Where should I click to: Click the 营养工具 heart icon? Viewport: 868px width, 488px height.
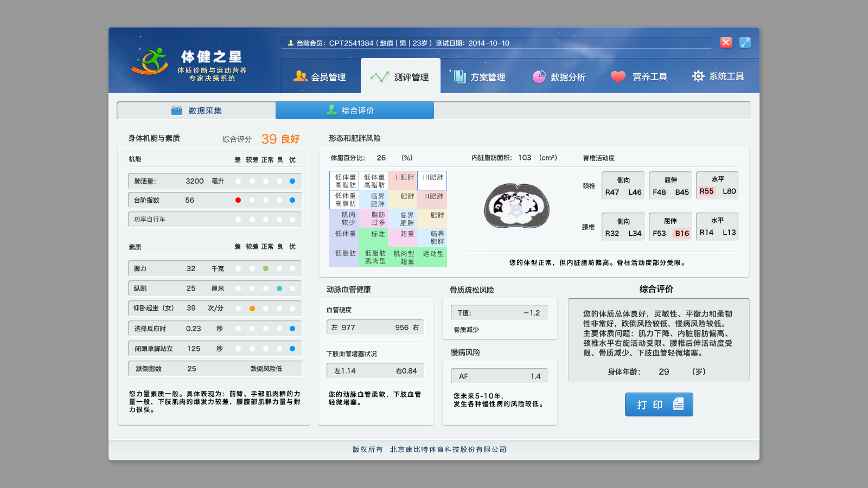[618, 76]
